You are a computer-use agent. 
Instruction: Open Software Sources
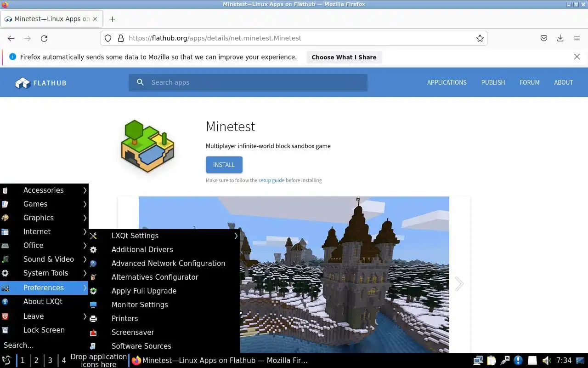(x=164, y=346)
